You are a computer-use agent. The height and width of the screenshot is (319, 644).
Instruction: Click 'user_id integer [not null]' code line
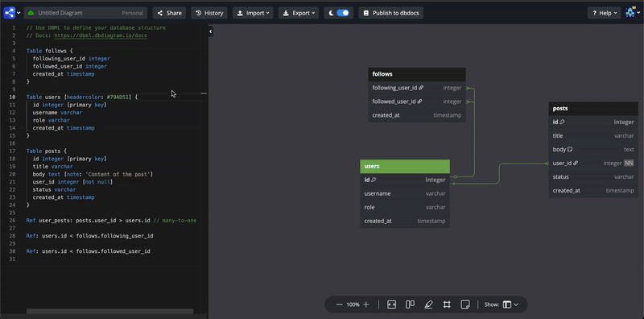point(72,182)
